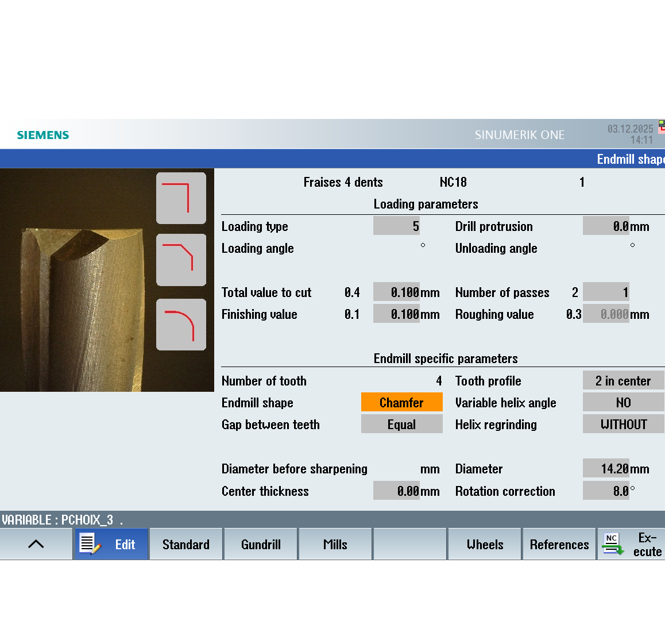Click the status icon beside the date

(x=661, y=126)
